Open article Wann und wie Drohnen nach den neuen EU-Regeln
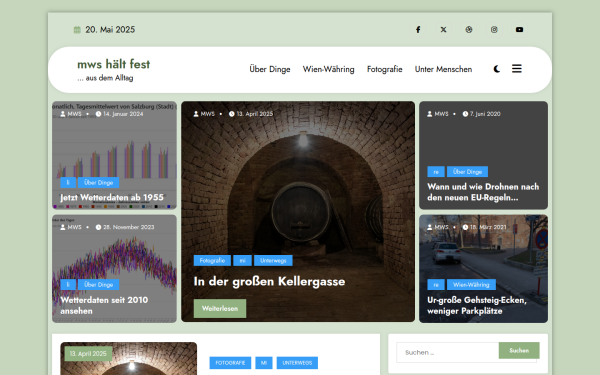The image size is (600, 375). click(x=483, y=192)
